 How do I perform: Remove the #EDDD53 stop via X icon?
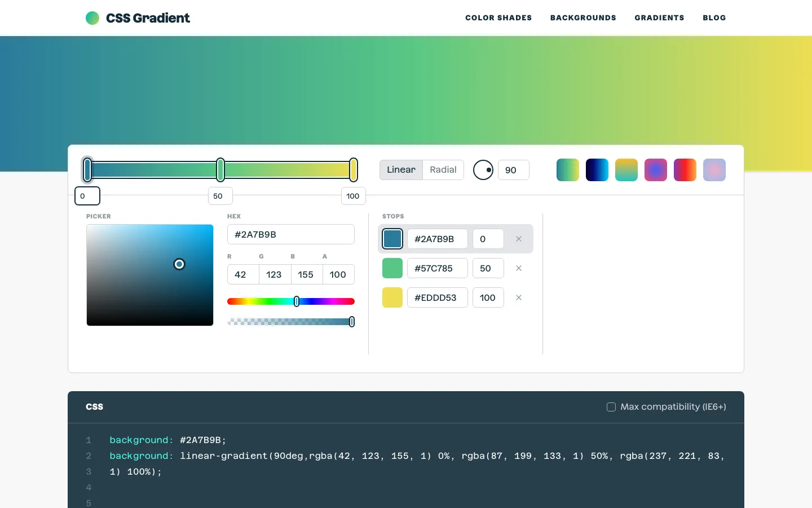tap(519, 297)
